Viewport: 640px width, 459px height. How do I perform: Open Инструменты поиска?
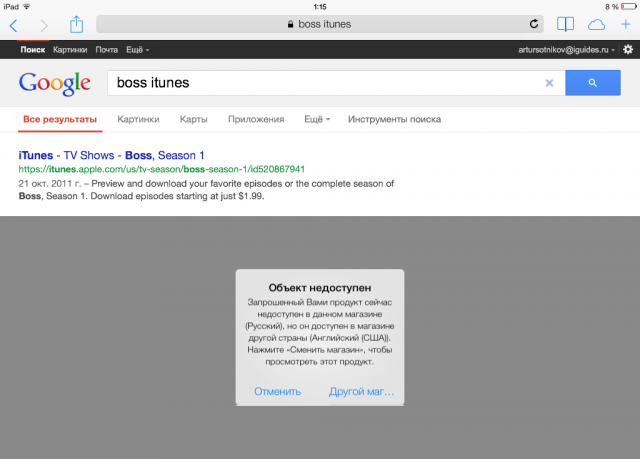click(x=394, y=120)
